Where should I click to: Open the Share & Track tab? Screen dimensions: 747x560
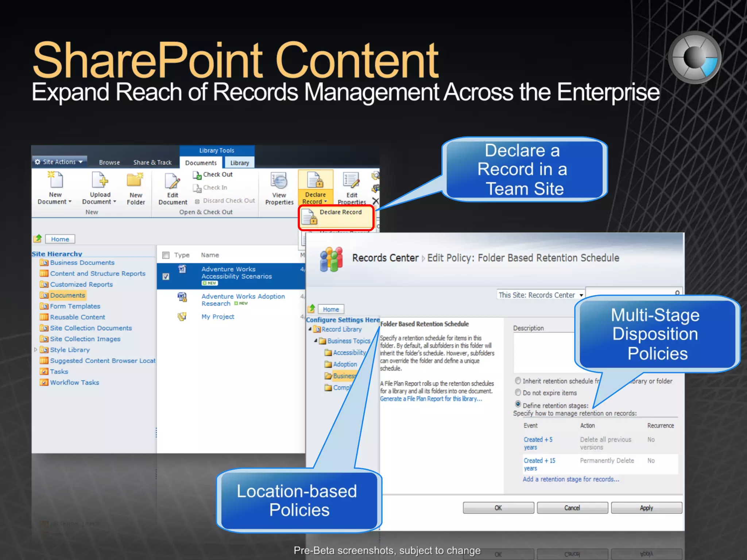(152, 163)
